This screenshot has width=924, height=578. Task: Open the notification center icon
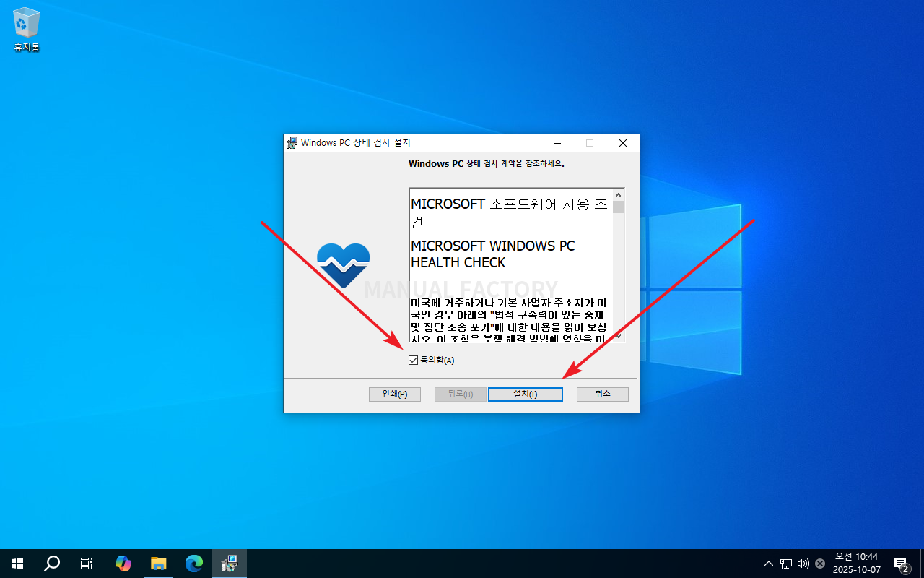901,564
